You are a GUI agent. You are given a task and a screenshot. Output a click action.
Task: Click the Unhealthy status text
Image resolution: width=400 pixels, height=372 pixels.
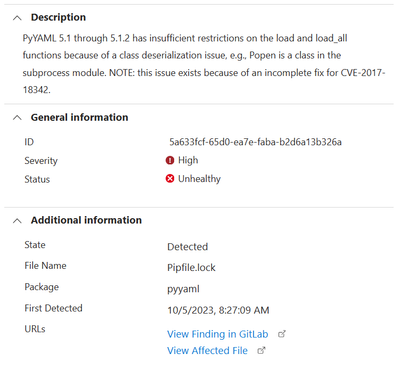pos(199,179)
